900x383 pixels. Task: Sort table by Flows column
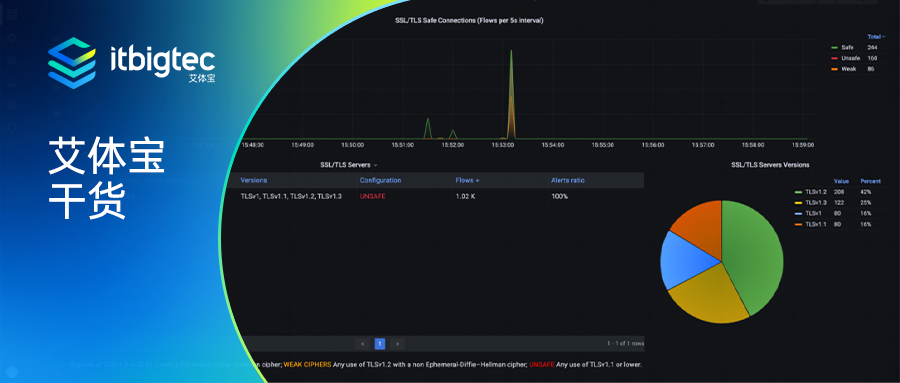[467, 180]
